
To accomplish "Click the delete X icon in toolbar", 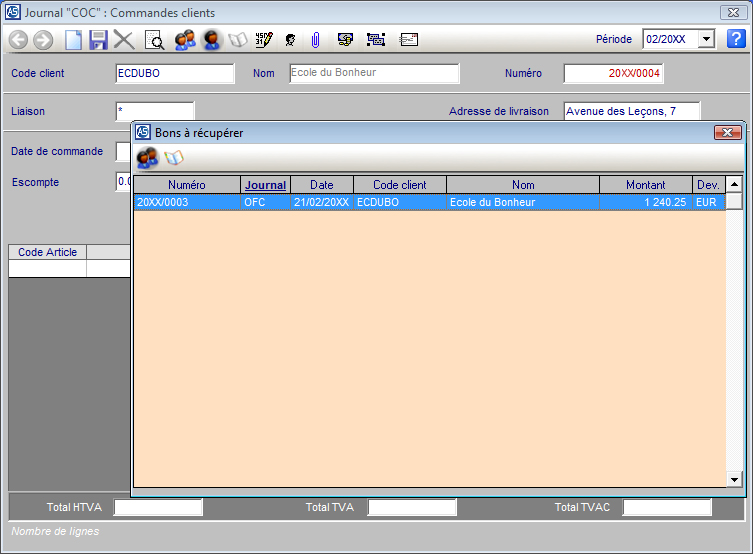I will point(124,40).
